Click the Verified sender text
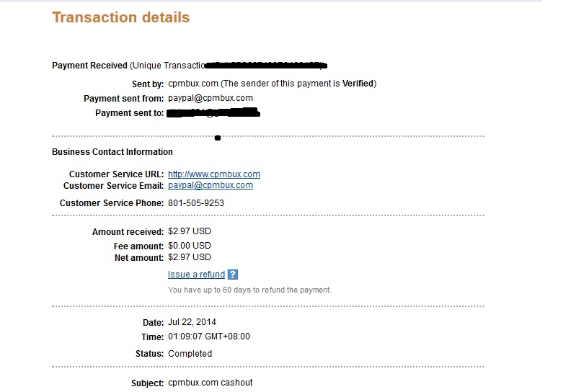Image resolution: width=571 pixels, height=392 pixels. [x=358, y=84]
